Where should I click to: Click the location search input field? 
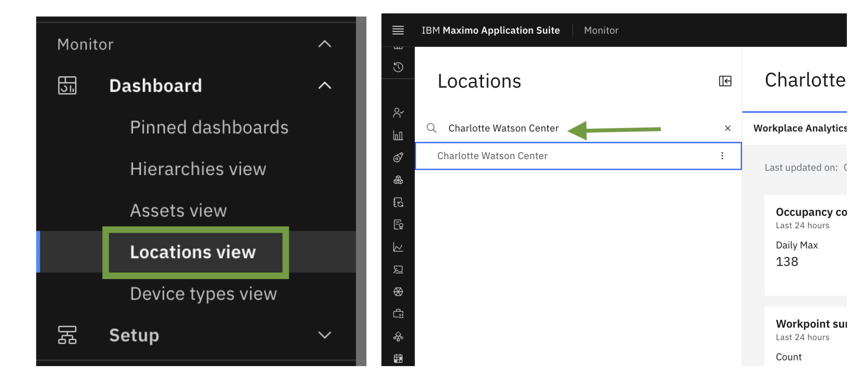coord(578,128)
